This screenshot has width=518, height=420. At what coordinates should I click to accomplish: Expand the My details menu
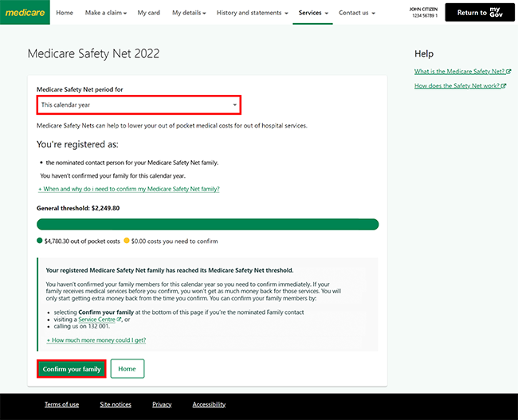tap(189, 13)
